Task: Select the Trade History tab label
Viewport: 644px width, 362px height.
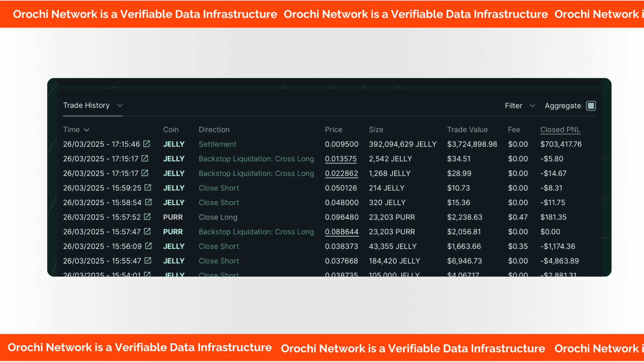Action: [86, 106]
